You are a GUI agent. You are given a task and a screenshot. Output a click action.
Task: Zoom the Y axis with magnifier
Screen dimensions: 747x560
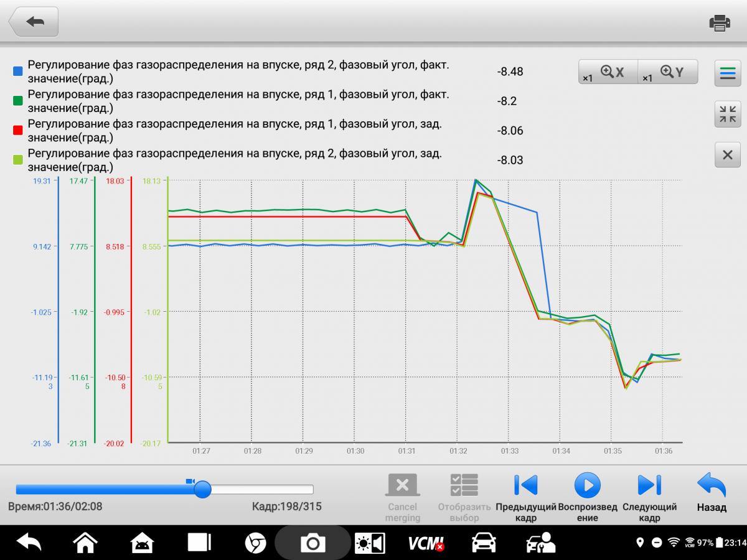click(x=668, y=72)
